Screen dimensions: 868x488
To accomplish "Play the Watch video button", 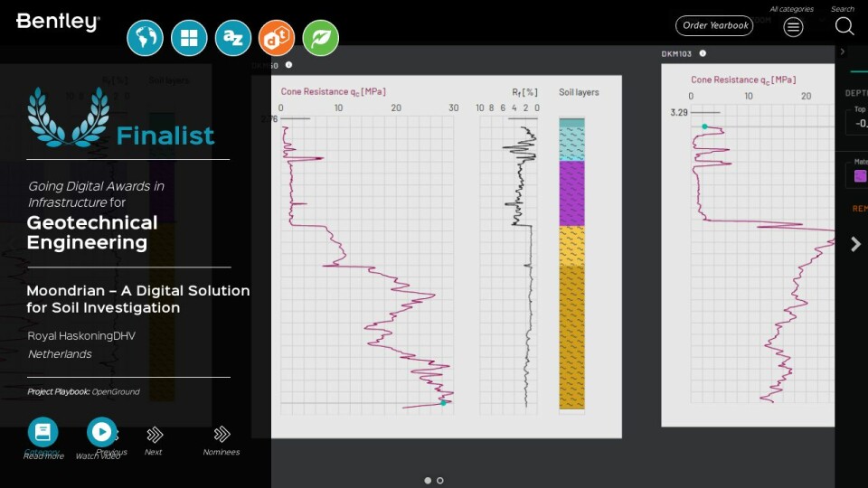I will [x=101, y=432].
